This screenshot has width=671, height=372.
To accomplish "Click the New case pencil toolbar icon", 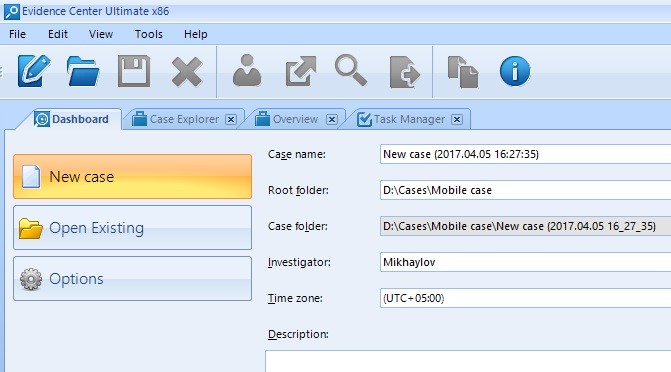I will click(33, 71).
